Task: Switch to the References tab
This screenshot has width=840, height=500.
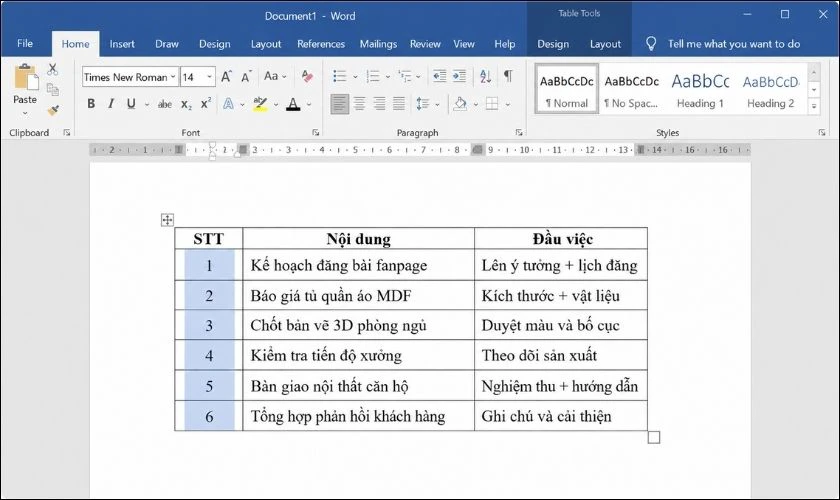Action: pyautogui.click(x=321, y=44)
